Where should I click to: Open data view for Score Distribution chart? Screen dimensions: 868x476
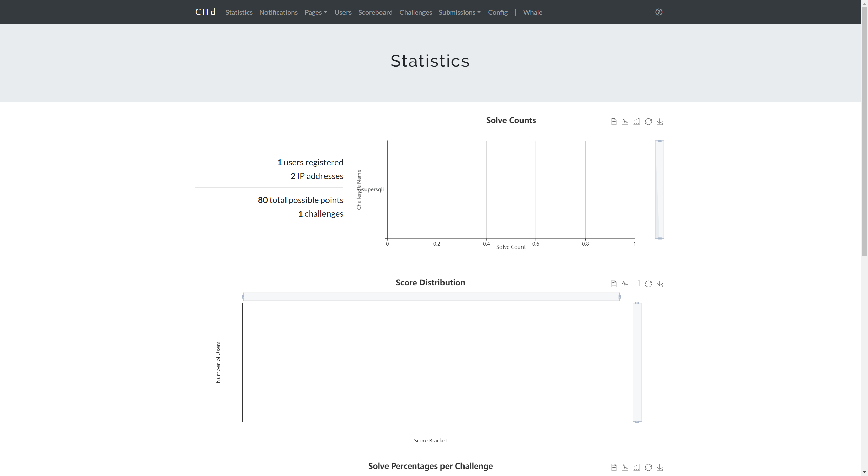pos(614,284)
